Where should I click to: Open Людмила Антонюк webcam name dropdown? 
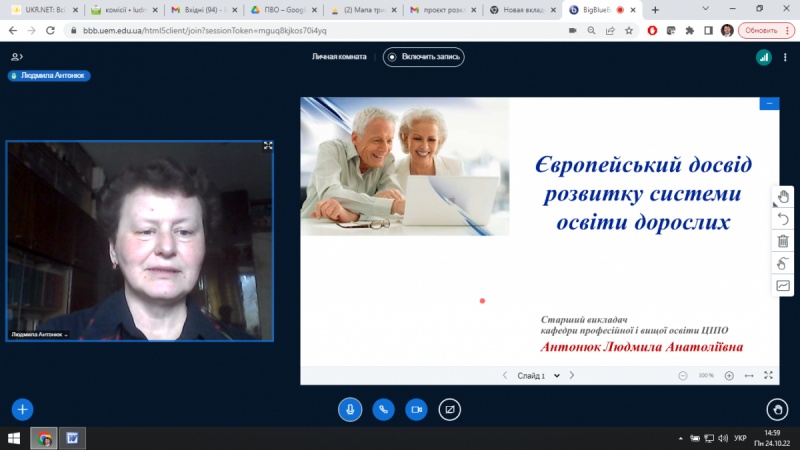(40, 334)
